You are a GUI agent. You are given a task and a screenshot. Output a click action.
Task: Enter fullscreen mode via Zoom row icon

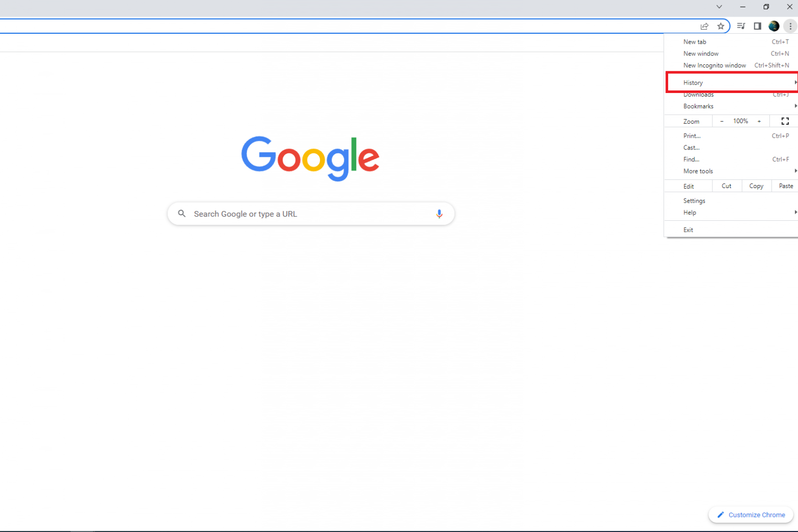coord(785,121)
